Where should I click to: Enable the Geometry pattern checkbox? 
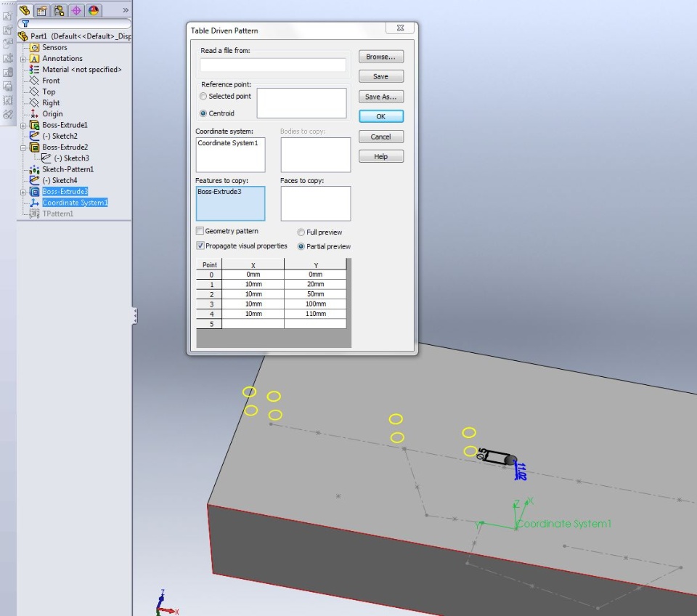pos(200,231)
